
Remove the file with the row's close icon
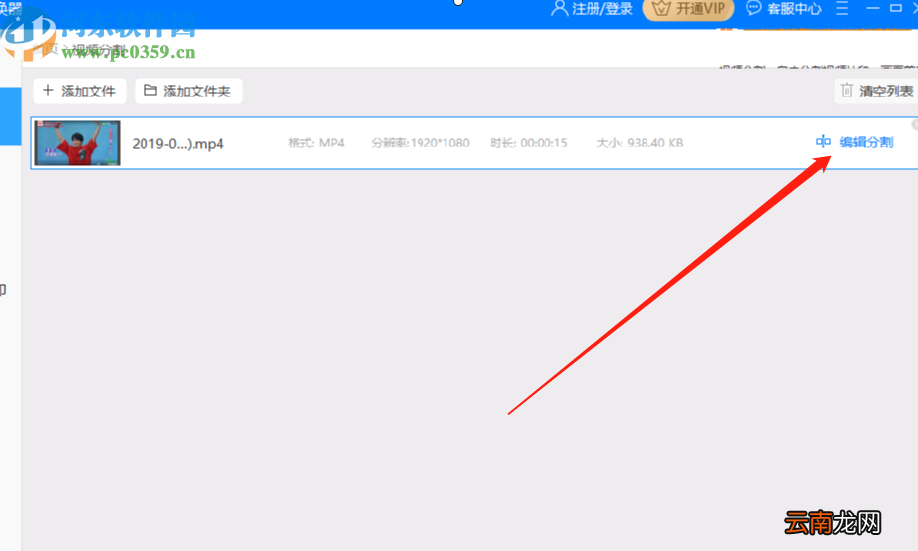point(914,125)
